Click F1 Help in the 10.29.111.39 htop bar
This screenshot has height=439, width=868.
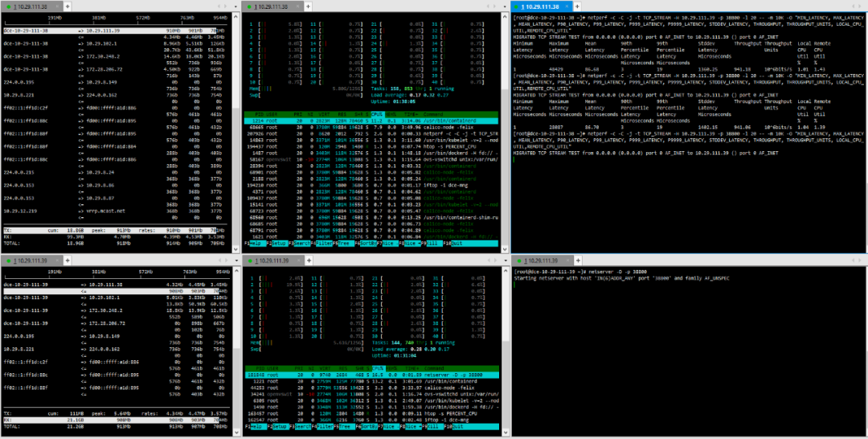pos(255,428)
